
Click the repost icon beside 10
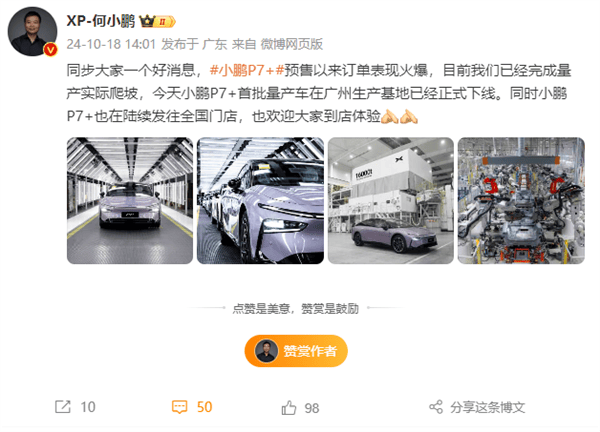coord(63,407)
